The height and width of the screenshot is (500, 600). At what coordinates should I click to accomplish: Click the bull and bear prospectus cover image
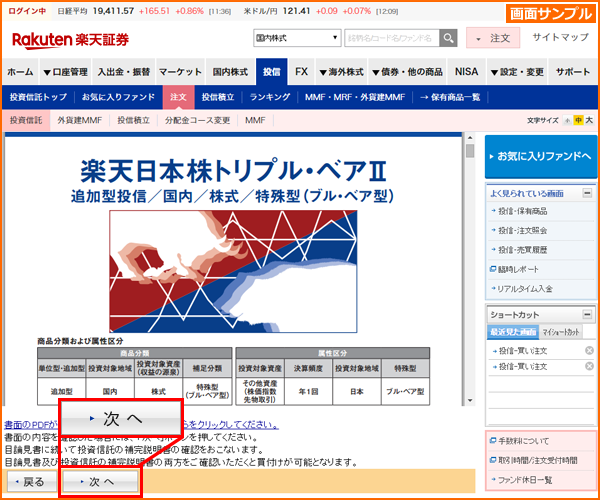pyautogui.click(x=233, y=271)
